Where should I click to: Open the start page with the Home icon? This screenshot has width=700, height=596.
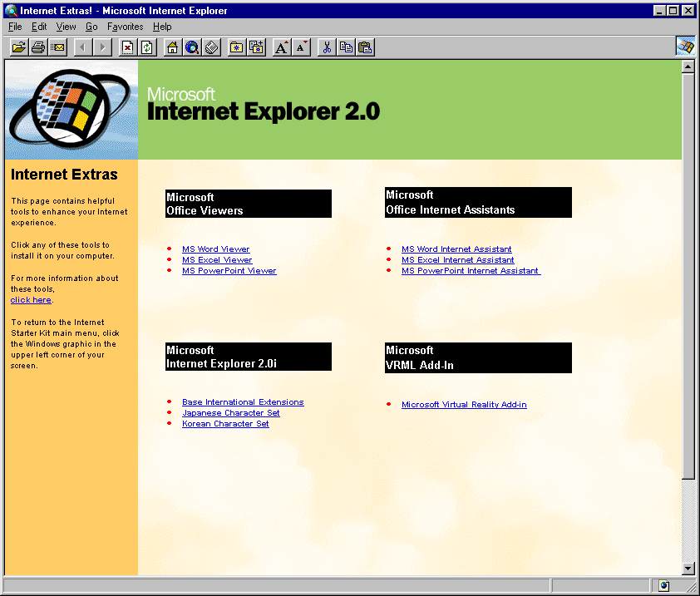pos(172,47)
